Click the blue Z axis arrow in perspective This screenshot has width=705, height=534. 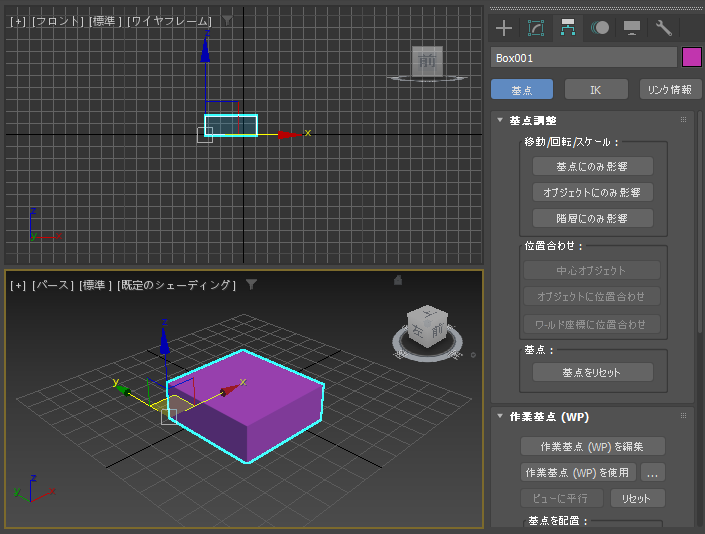pyautogui.click(x=165, y=342)
